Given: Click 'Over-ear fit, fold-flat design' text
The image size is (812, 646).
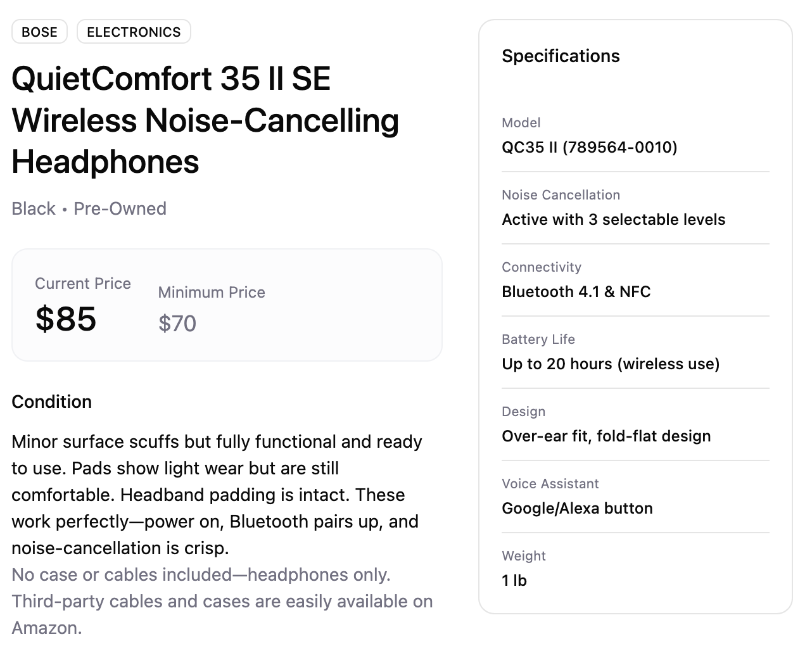Looking at the screenshot, I should point(606,436).
